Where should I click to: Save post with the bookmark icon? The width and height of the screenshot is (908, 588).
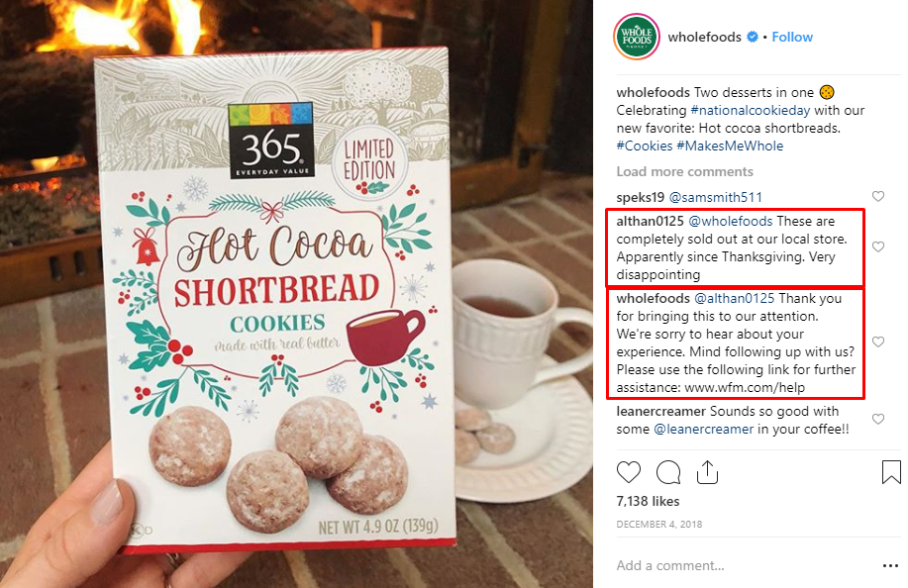[x=891, y=472]
